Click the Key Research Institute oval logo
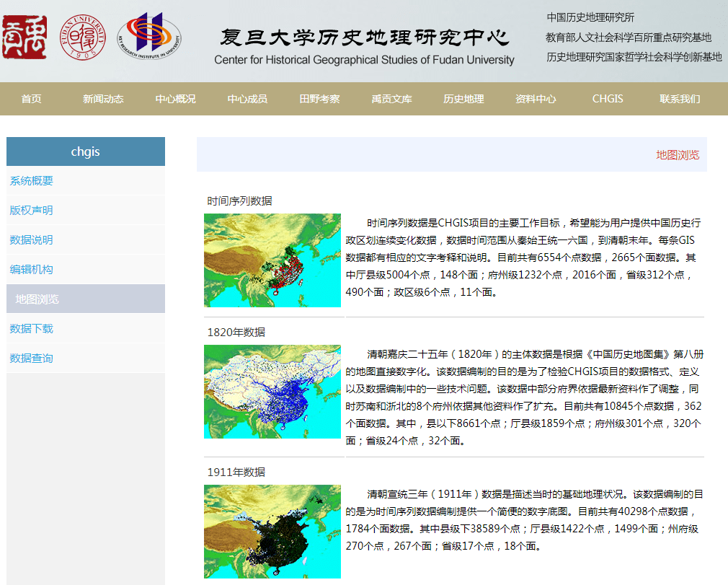Viewport: 728px width, 585px height. [149, 36]
